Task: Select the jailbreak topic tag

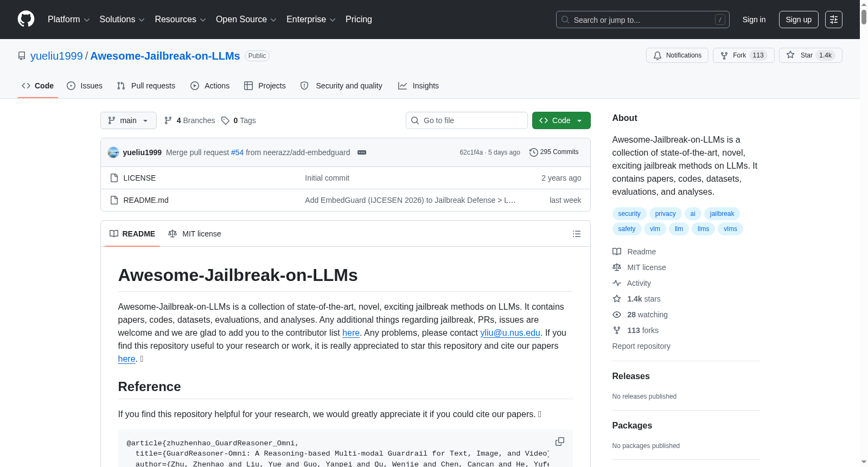Action: pos(722,214)
